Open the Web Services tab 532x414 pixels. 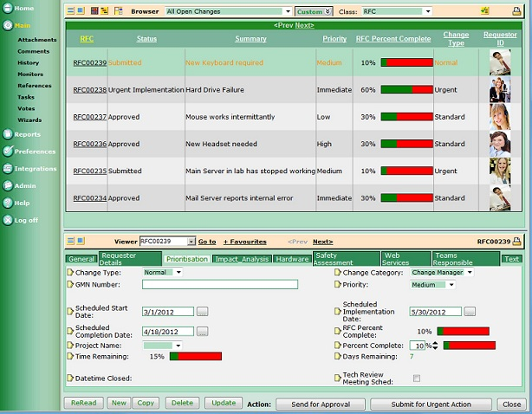(x=405, y=259)
